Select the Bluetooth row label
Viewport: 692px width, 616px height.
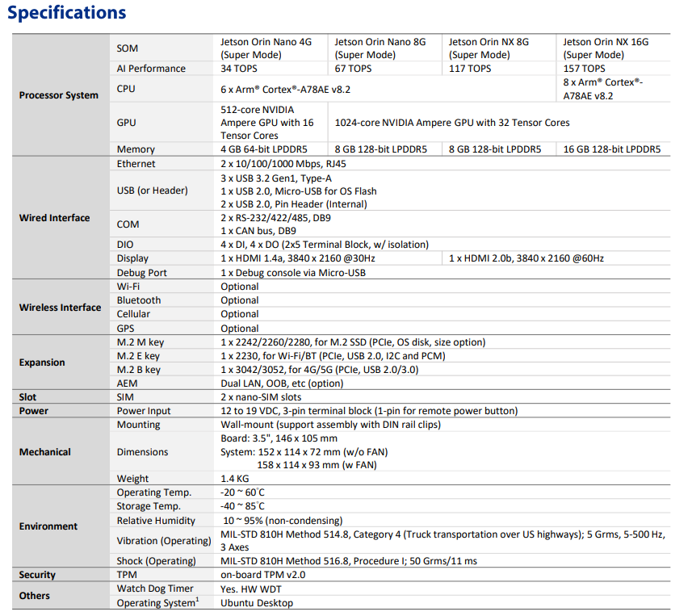point(138,300)
